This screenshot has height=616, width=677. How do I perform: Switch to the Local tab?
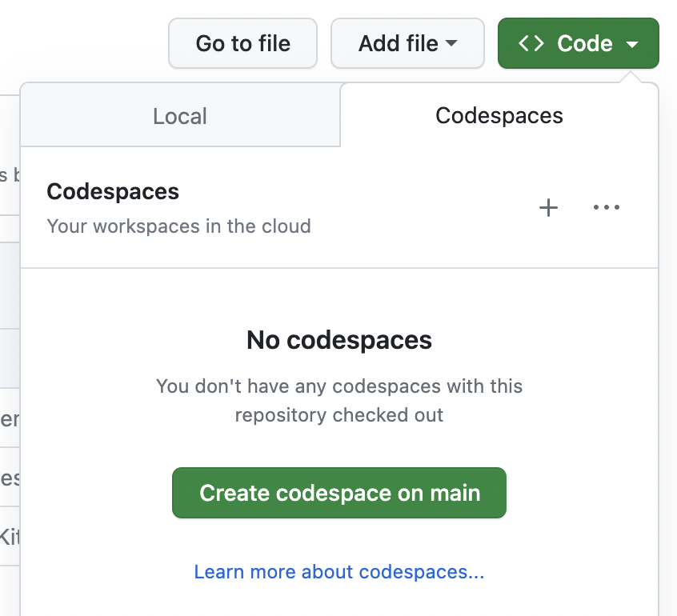pyautogui.click(x=179, y=115)
